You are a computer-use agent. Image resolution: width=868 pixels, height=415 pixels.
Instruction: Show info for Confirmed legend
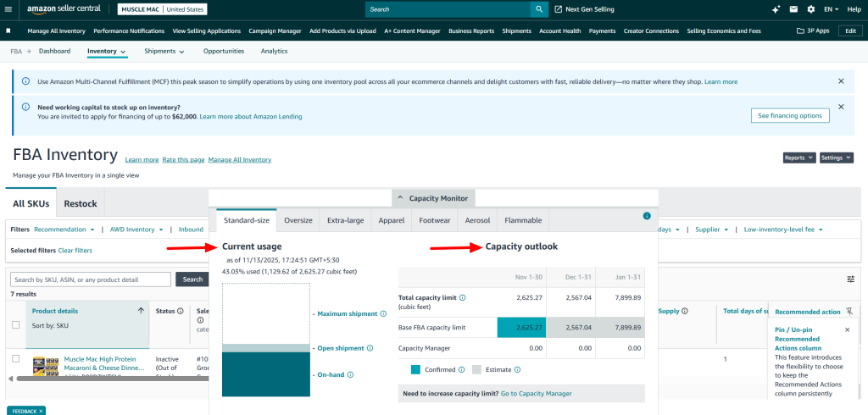(x=461, y=369)
